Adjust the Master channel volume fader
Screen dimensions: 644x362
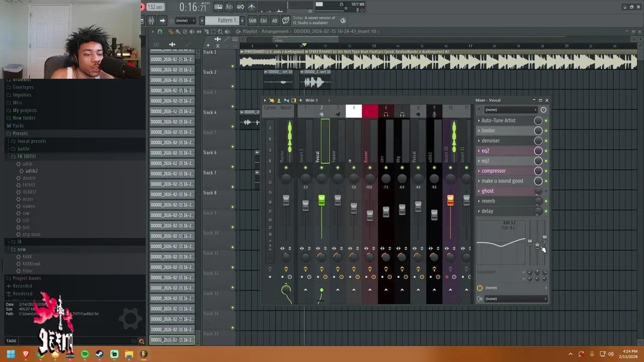pyautogui.click(x=286, y=200)
